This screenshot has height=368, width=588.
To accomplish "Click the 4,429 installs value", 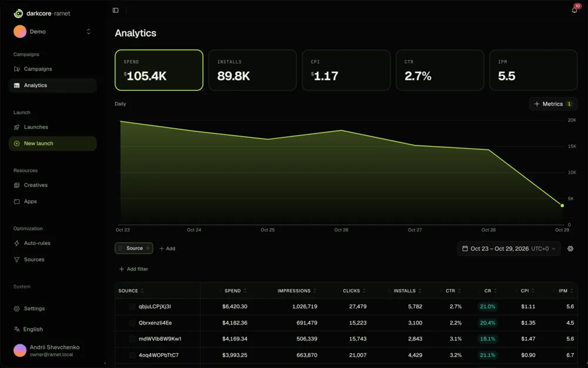I will 415,355.
